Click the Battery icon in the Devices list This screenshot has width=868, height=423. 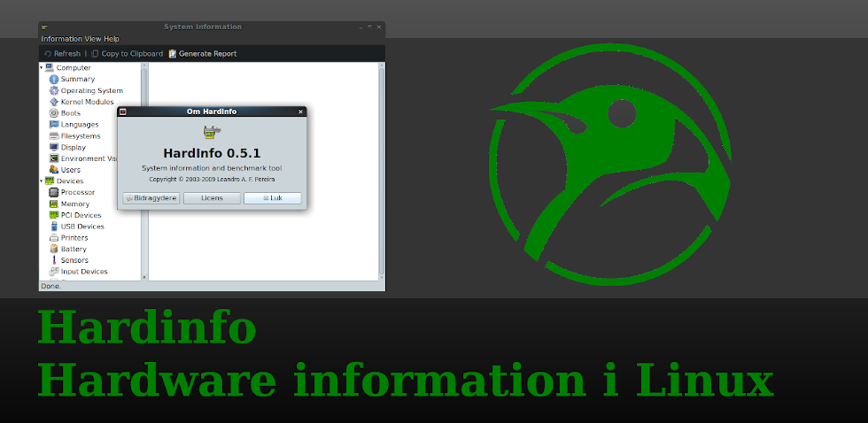54,250
